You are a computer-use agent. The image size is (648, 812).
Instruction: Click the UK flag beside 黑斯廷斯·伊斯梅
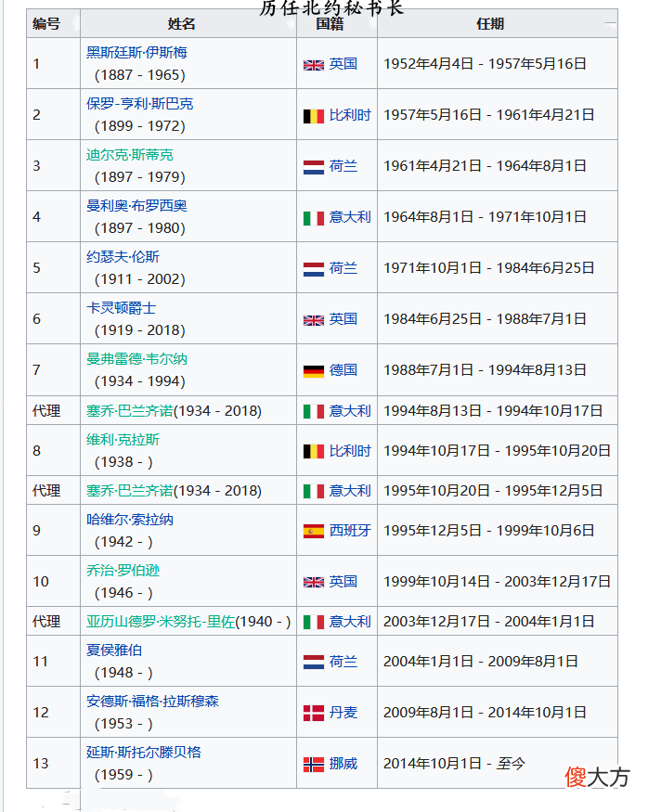point(314,65)
